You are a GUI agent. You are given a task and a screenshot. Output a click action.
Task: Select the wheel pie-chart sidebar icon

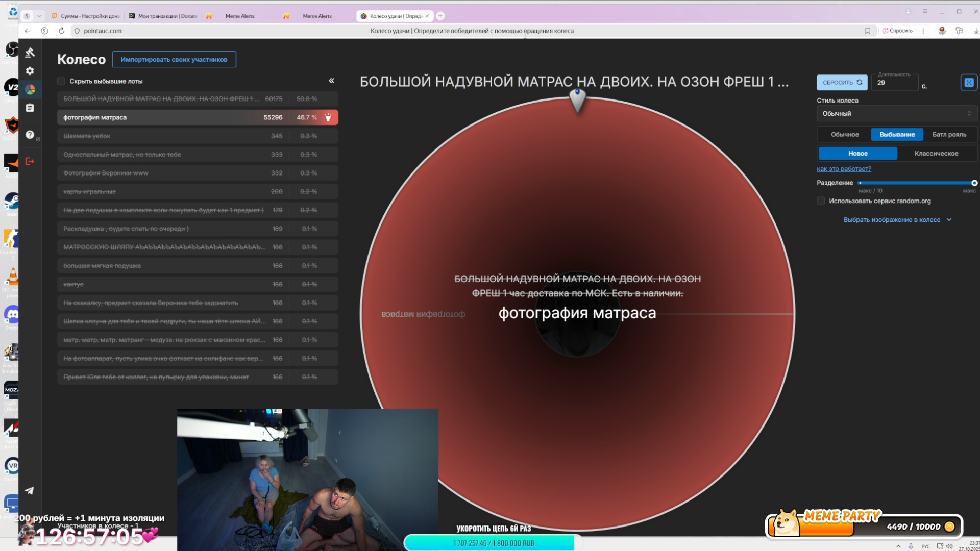[30, 90]
